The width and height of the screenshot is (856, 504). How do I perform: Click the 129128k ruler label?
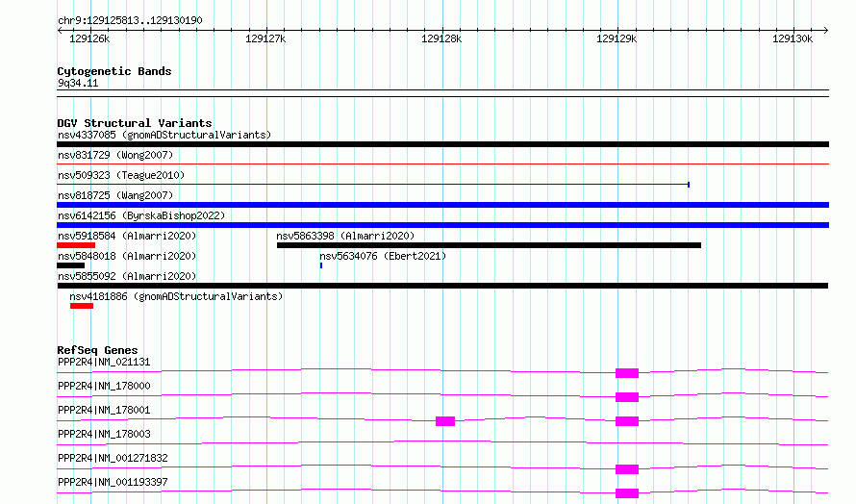tap(441, 38)
